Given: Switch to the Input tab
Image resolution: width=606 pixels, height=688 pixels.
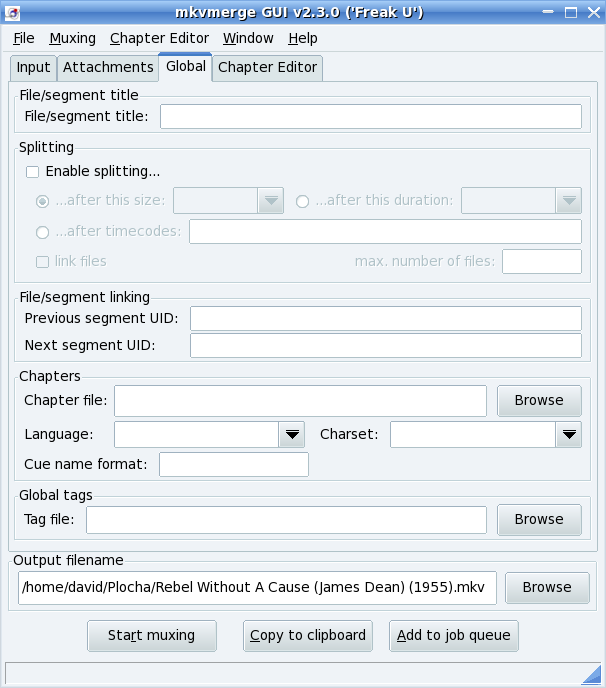Looking at the screenshot, I should tap(33, 68).
